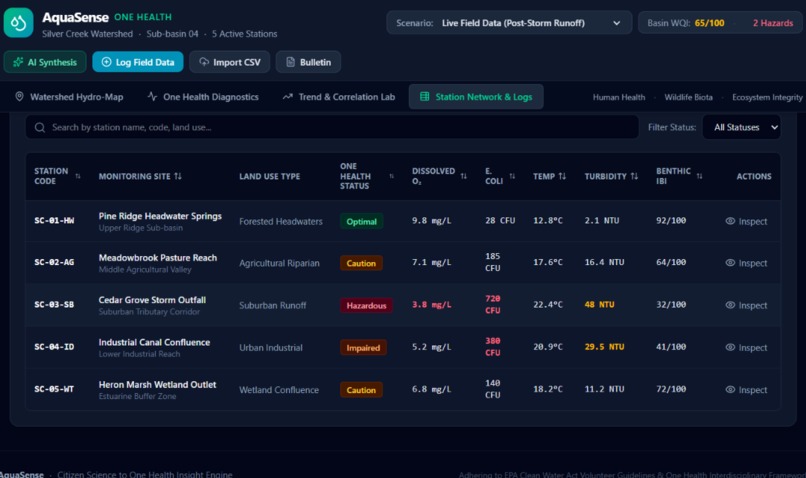Select Wildlife Biota view
This screenshot has width=806, height=478.
tap(688, 97)
